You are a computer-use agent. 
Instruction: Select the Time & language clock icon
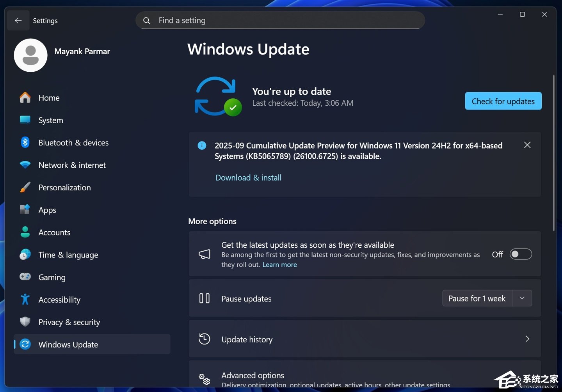coord(25,255)
